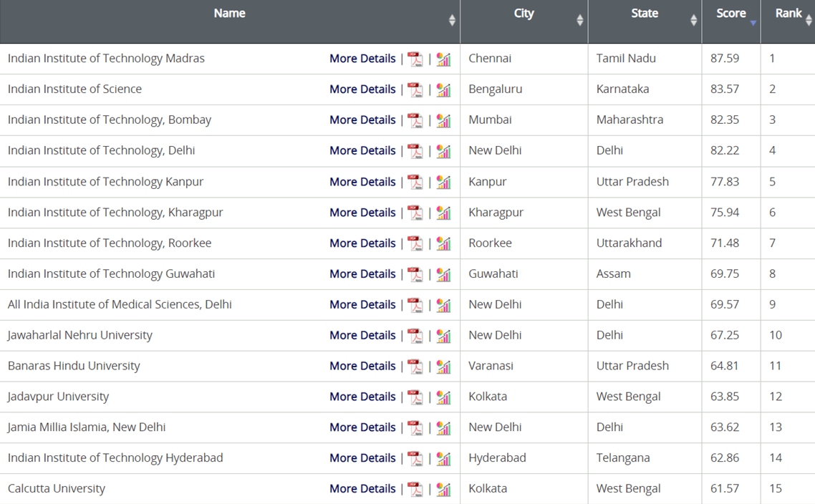The width and height of the screenshot is (815, 504).
Task: Click PDF icon for AIIMS Delhi row
Action: coord(415,306)
